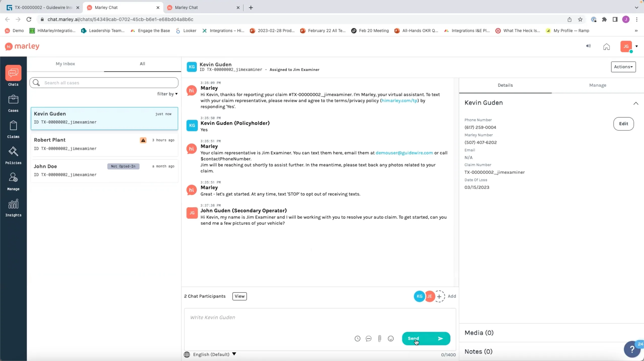This screenshot has height=361, width=644.
Task: Open the Cases section in sidebar
Action: point(13,104)
